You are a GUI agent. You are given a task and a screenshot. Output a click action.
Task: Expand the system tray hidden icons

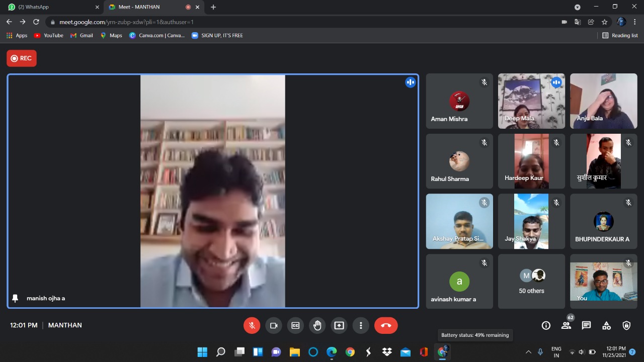coord(528,352)
